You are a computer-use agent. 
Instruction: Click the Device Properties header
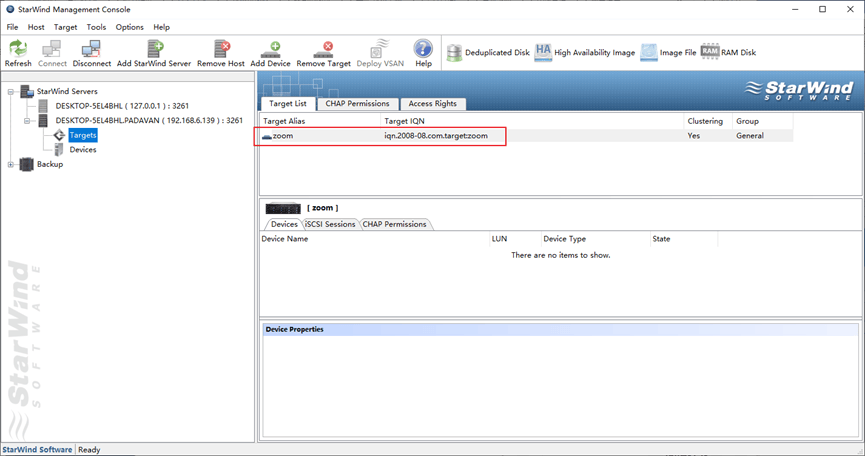560,330
